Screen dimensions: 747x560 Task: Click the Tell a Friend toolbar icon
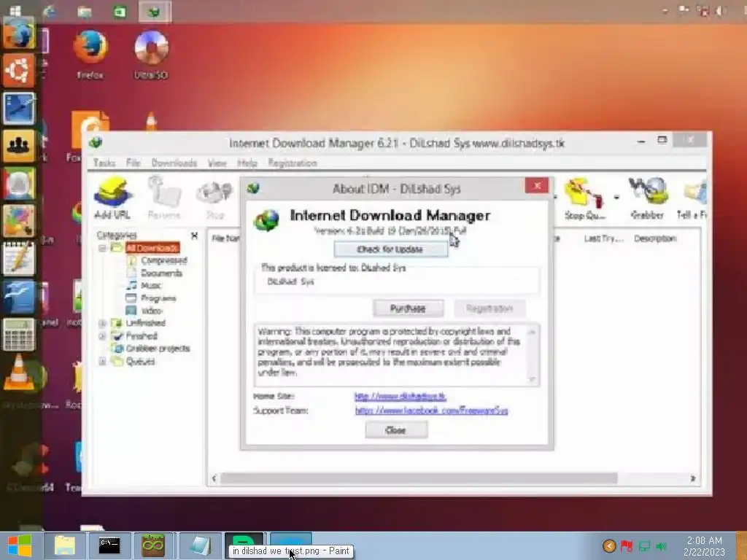(x=693, y=198)
